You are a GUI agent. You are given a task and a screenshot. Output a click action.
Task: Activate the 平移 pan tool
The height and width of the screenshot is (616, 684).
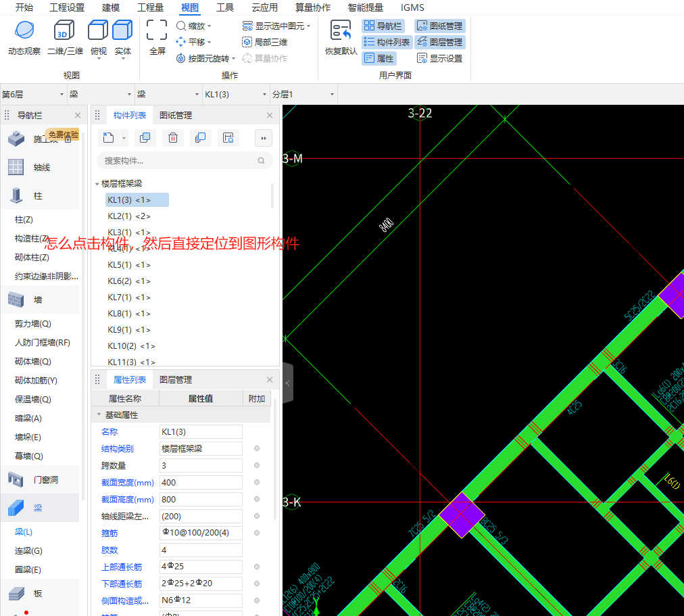(x=194, y=43)
